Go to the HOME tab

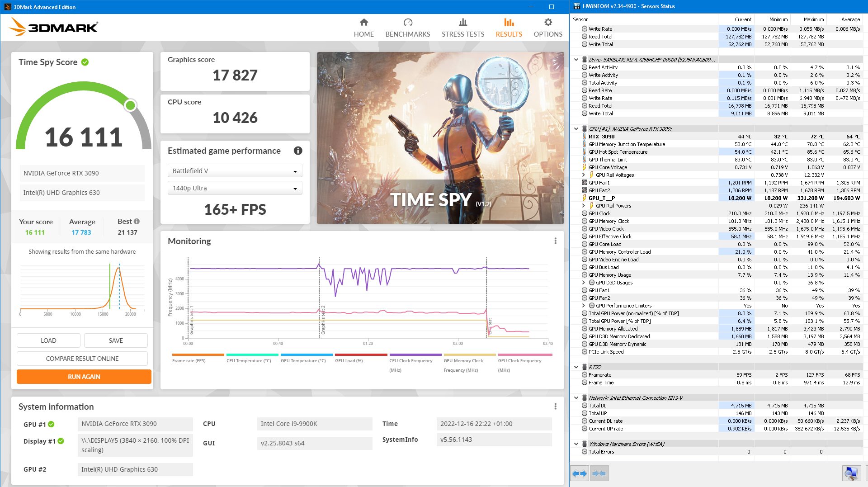click(363, 28)
